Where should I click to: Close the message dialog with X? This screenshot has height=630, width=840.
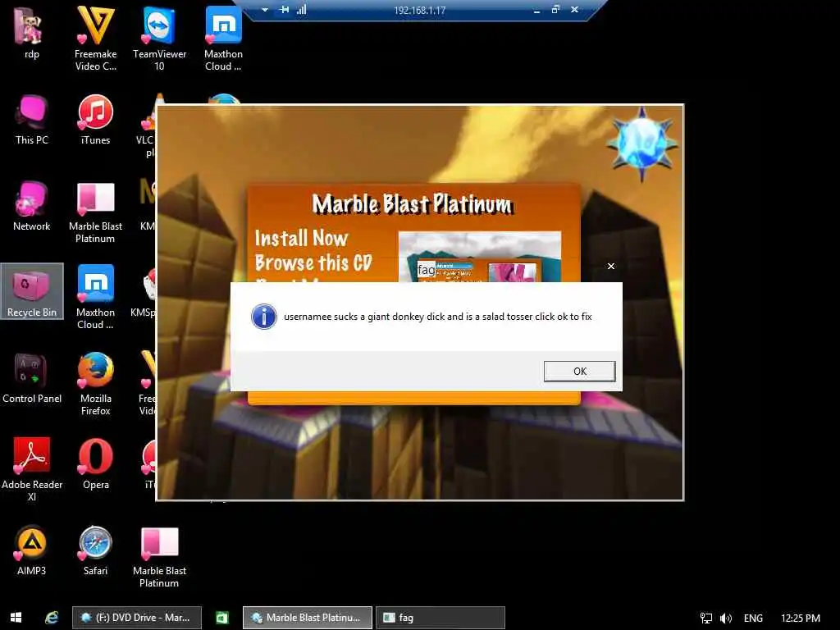pyautogui.click(x=610, y=267)
